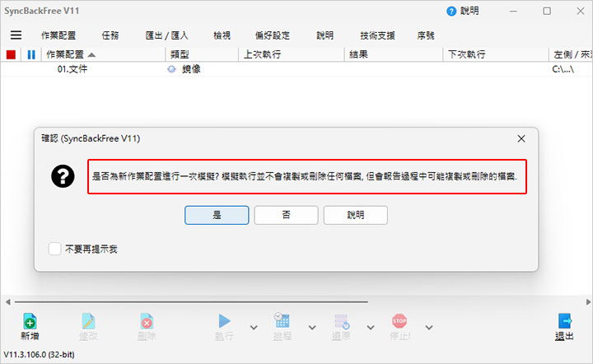The image size is (593, 364).
Task: Close the 確認 confirmation dialog
Action: pos(521,138)
